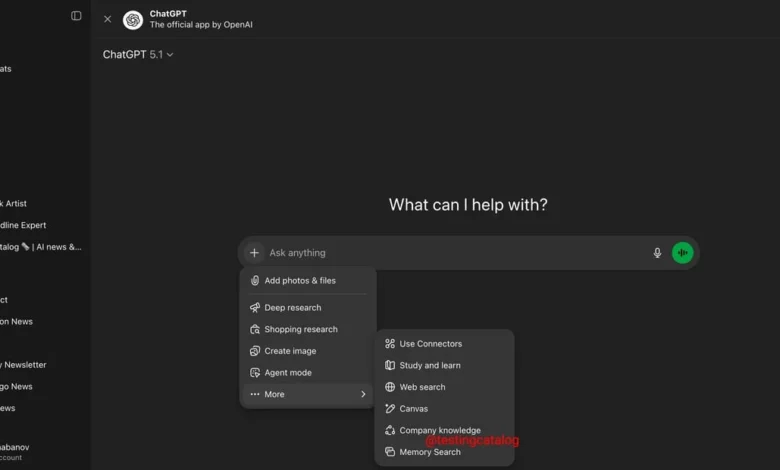
Task: Click the Ask anything input field
Action: tap(450, 253)
